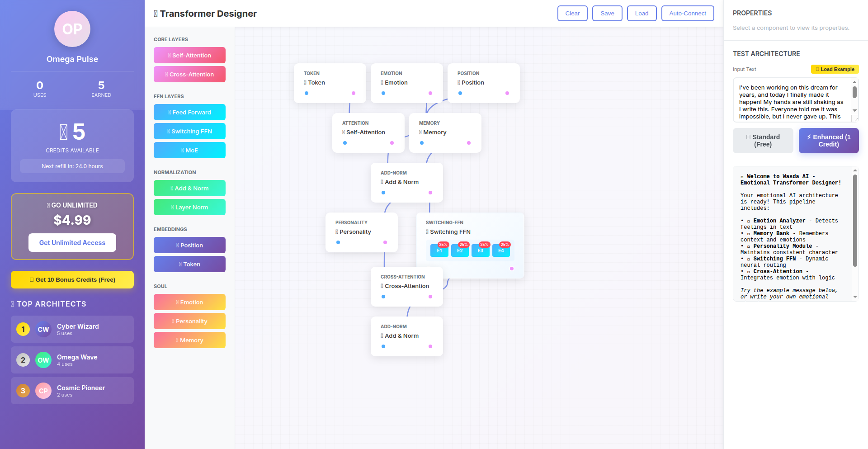This screenshot has height=449, width=868.
Task: Select expert E1 in the Switching FFN node
Action: [439, 250]
